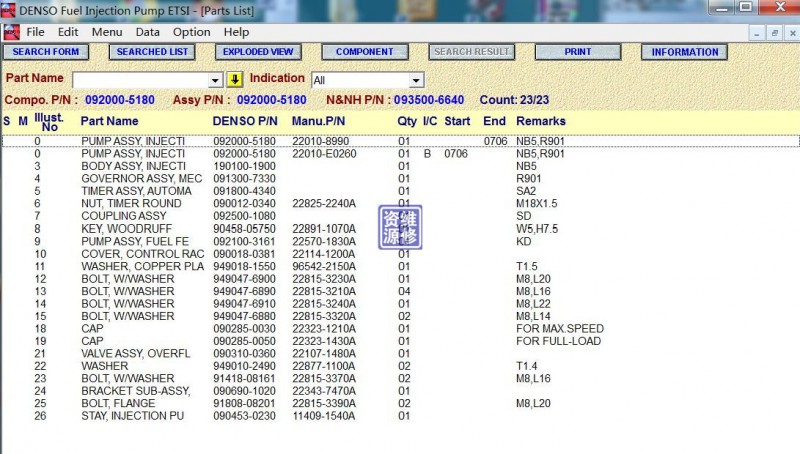Select NUT, TIMER ROUND row
Image resolution: width=800 pixels, height=454 pixels.
(x=401, y=204)
